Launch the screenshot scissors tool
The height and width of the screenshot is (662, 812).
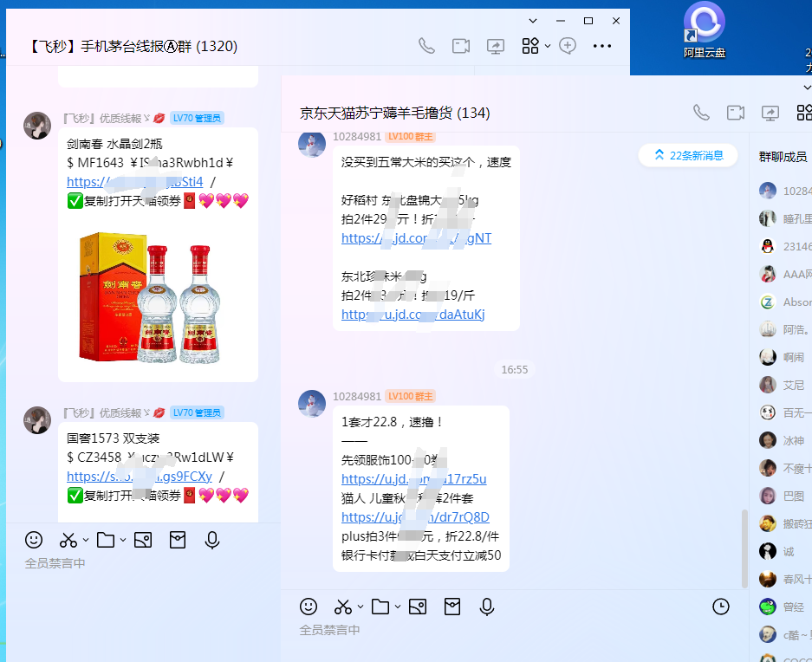pyautogui.click(x=342, y=607)
